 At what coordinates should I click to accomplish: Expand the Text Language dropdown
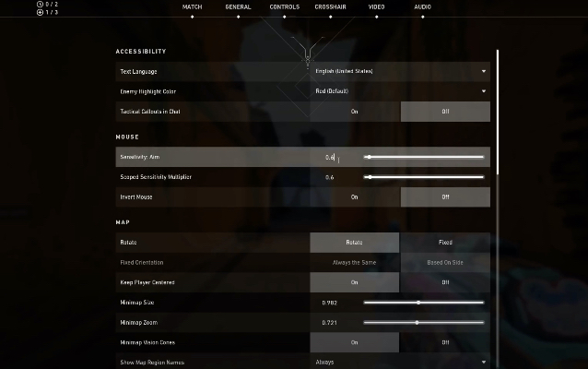tap(400, 71)
